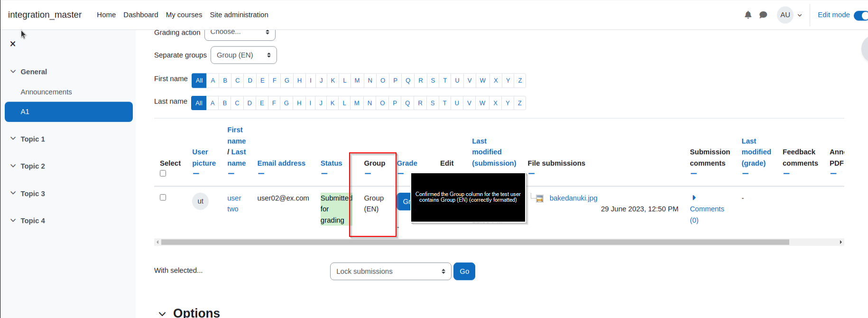Click the horizontal table scrollbar thumb
The image size is (868, 318).
[x=475, y=242]
